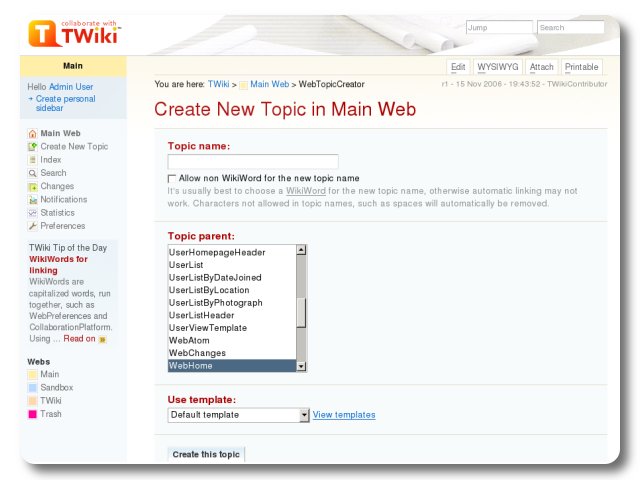Screen dimensions: 640x480
Task: Click the pink Trash web color swatch
Action: pos(33,414)
